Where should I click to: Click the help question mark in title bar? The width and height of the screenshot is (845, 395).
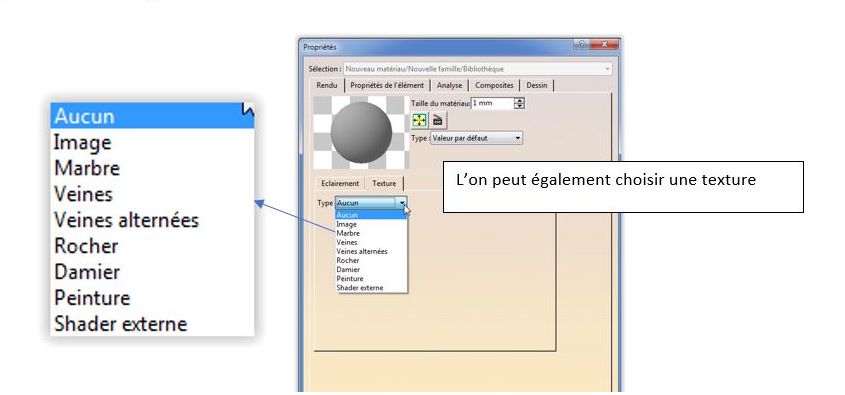[x=581, y=44]
